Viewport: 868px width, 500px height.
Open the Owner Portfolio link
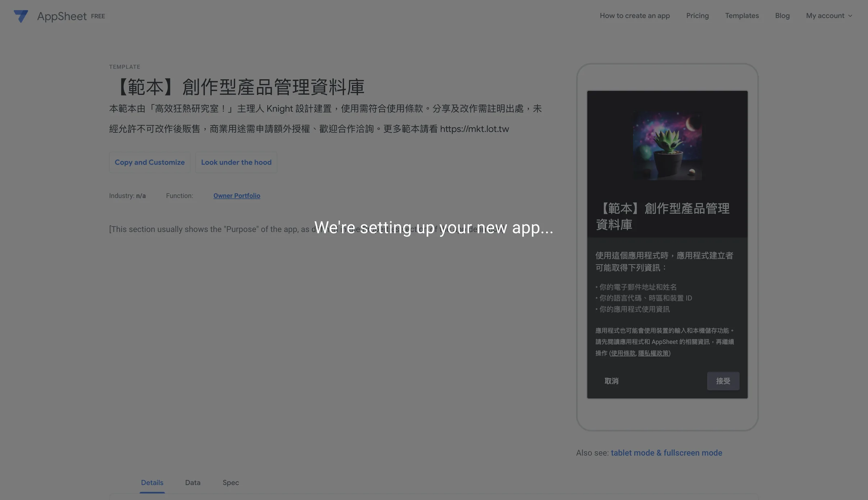click(x=237, y=196)
